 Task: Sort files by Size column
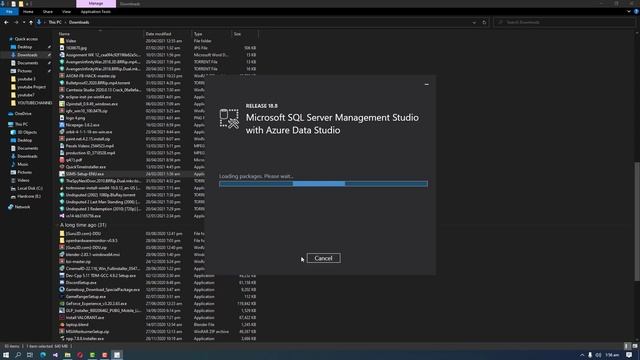244,34
